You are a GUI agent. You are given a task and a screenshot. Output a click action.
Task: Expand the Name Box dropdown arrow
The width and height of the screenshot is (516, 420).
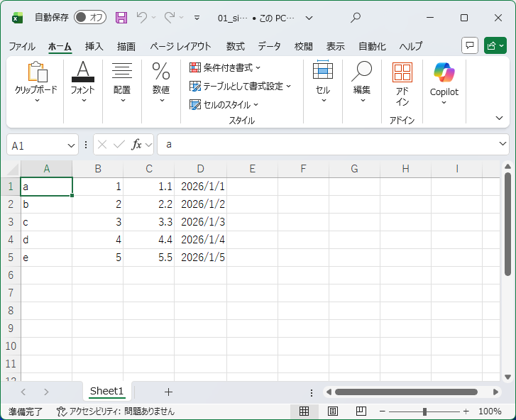pos(71,145)
